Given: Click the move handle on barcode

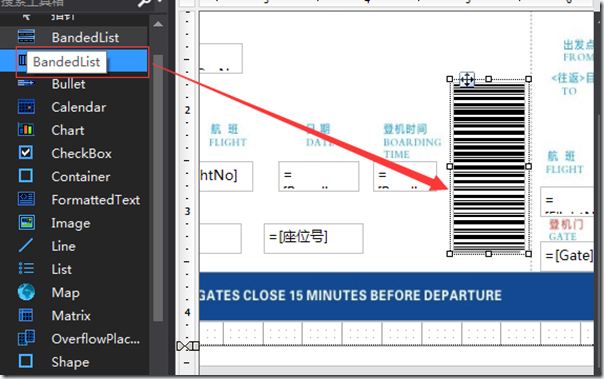Looking at the screenshot, I should click(467, 80).
